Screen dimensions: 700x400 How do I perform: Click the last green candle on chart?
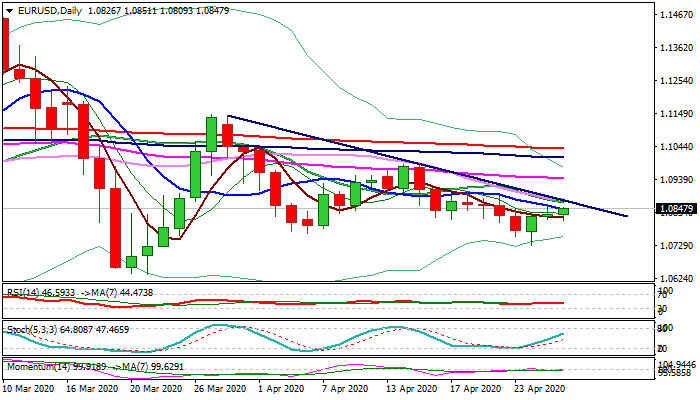[564, 211]
